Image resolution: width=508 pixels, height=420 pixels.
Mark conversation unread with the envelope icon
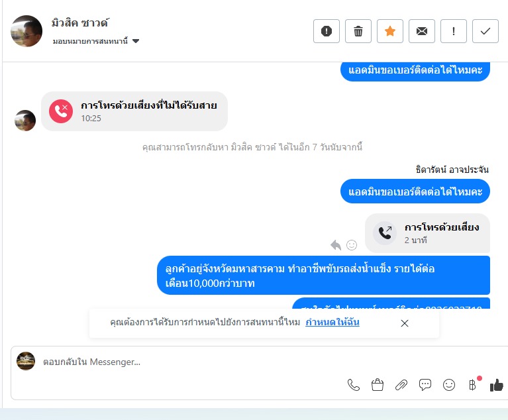point(421,31)
